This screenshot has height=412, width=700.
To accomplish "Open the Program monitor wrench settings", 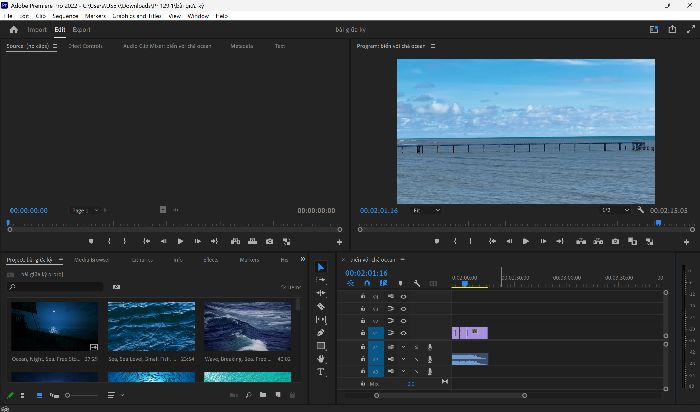I will click(x=641, y=210).
